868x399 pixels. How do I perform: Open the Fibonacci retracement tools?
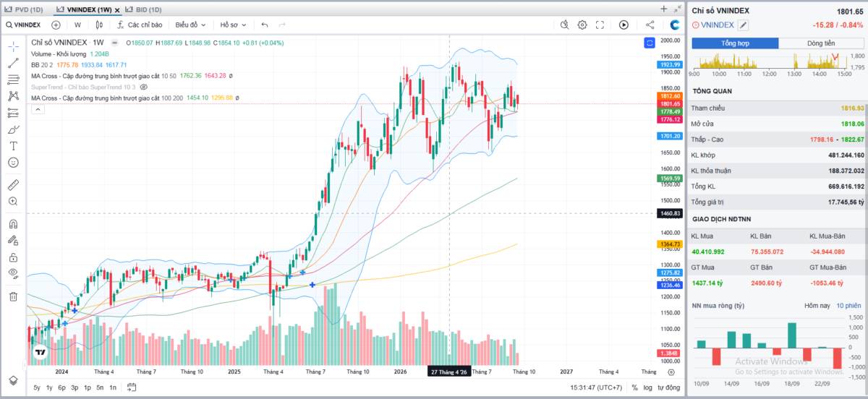13,80
